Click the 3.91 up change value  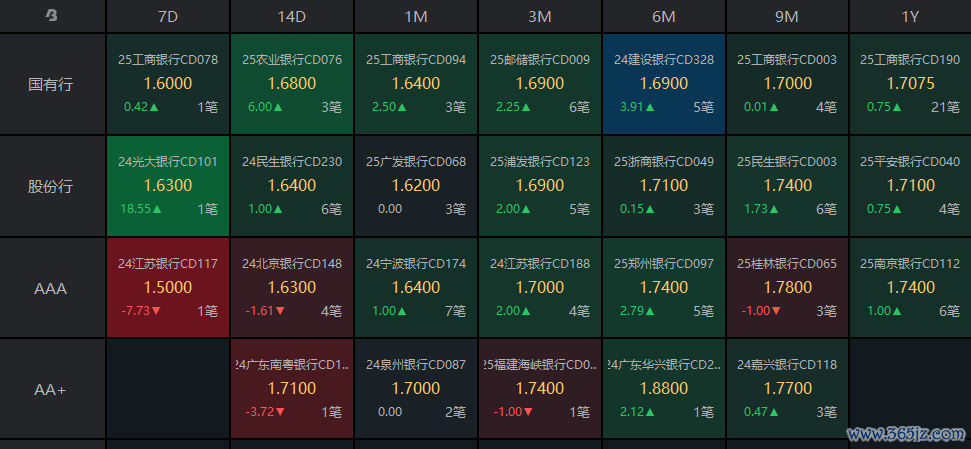click(637, 107)
